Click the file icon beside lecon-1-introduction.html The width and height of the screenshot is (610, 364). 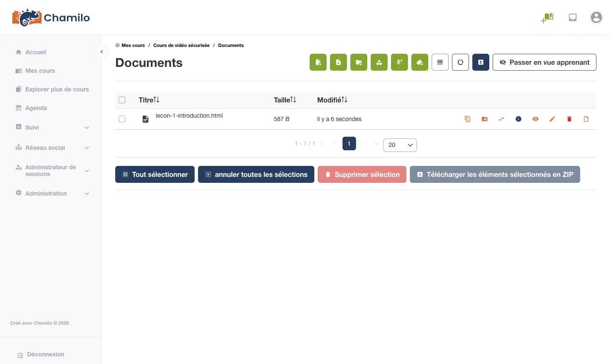click(145, 119)
